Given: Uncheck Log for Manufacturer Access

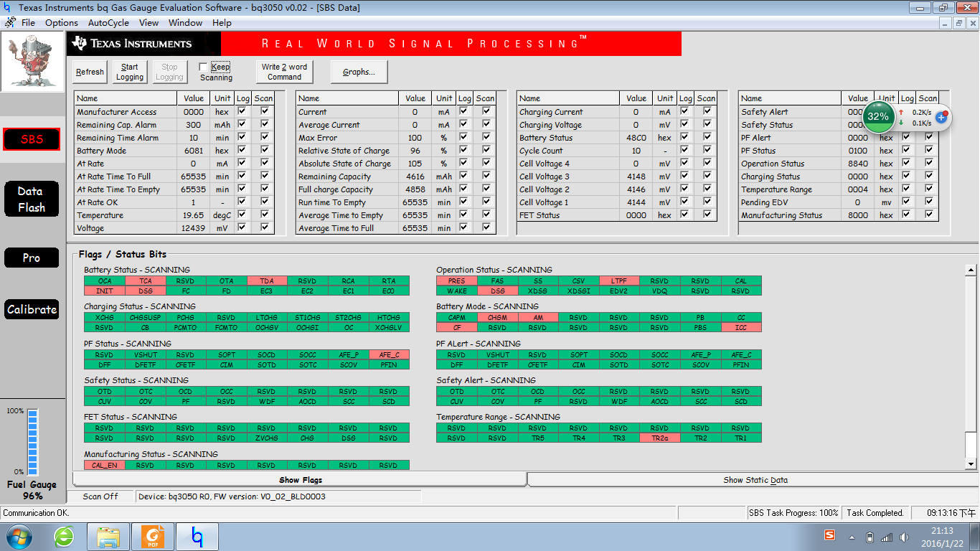Looking at the screenshot, I should [242, 112].
